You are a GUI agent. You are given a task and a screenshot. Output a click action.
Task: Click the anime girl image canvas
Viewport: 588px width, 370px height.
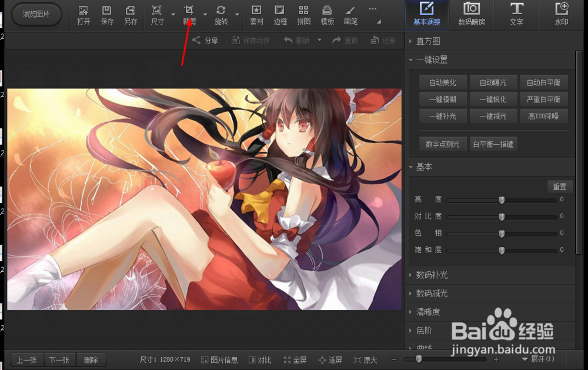point(205,199)
